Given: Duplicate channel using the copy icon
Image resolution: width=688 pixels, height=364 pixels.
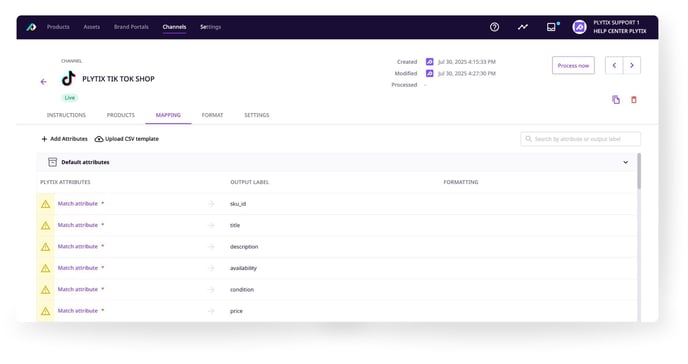Looking at the screenshot, I should pos(616,100).
